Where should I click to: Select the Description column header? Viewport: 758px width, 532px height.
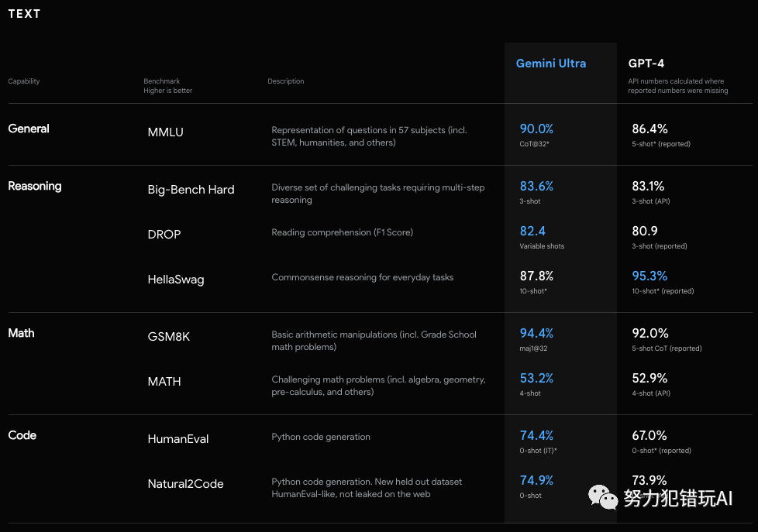(286, 81)
